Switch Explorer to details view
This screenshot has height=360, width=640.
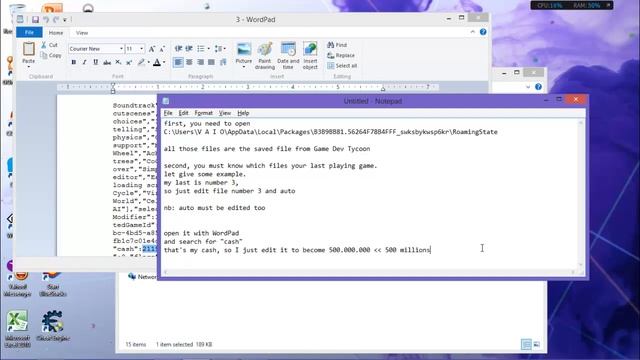coord(526,344)
